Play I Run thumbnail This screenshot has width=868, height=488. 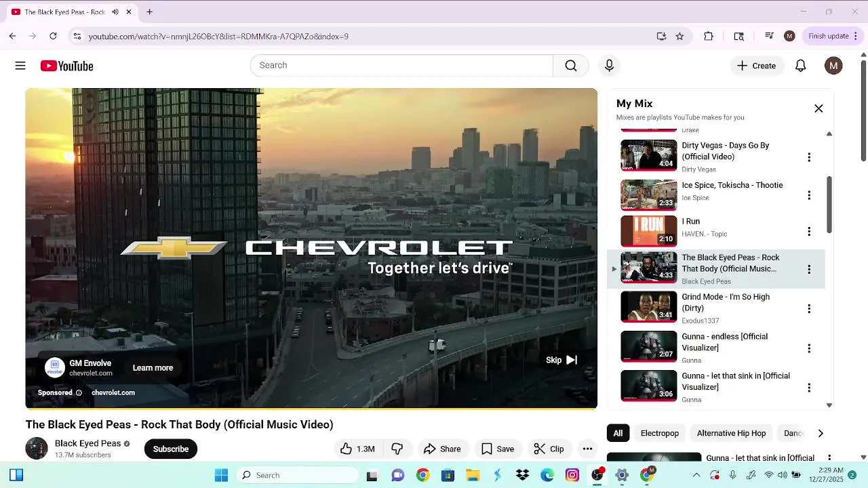tap(649, 232)
